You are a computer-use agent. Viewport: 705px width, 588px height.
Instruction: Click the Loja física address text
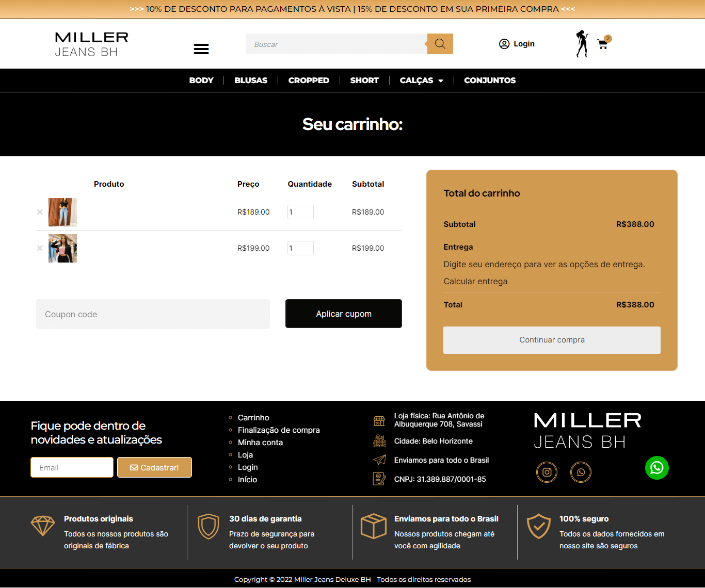tap(439, 420)
